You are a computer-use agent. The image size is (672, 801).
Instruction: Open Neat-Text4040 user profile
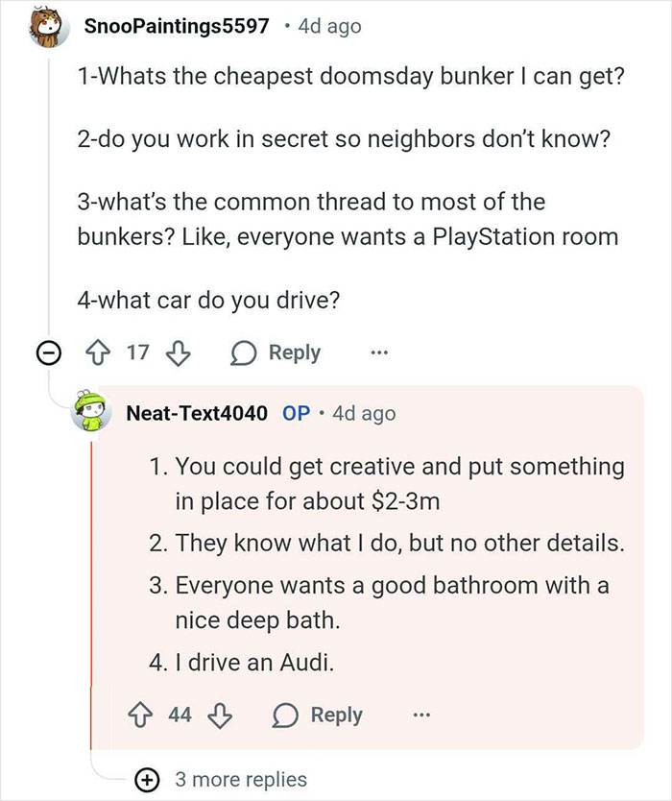click(197, 413)
